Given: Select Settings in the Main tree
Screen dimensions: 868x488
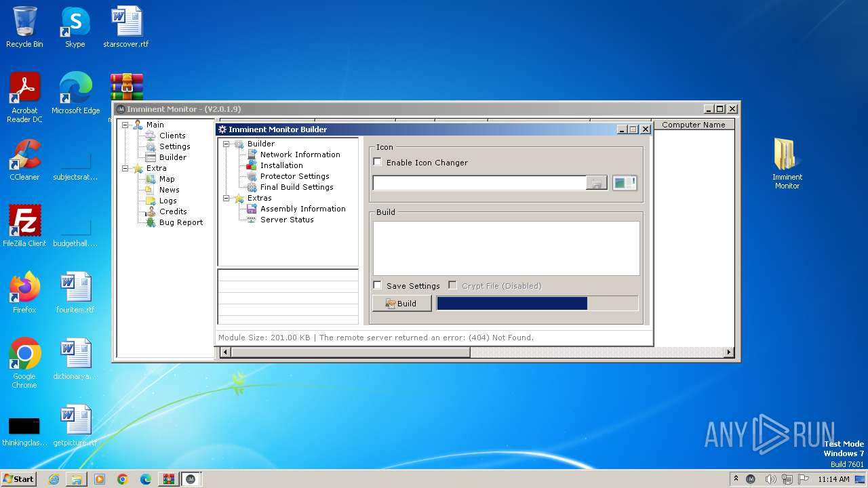Looking at the screenshot, I should 174,146.
